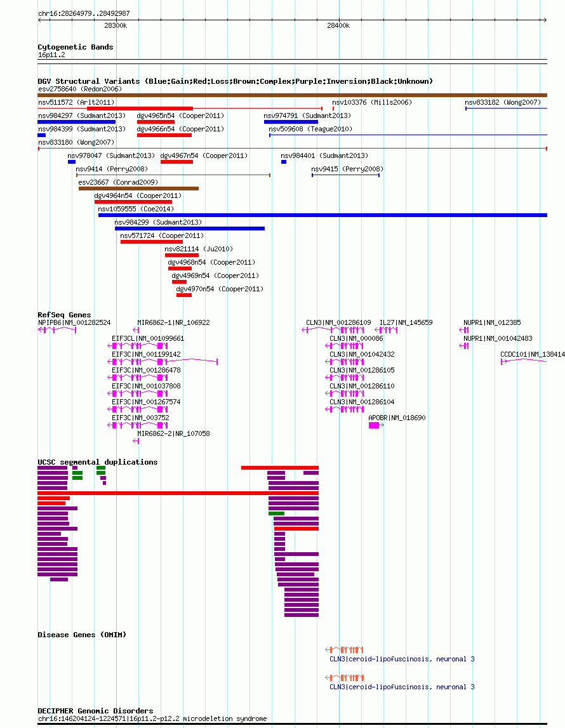Screen dimensions: 565x728
Task: Open the nsv1059555 (Coe2014) gain variant
Action: (136, 209)
